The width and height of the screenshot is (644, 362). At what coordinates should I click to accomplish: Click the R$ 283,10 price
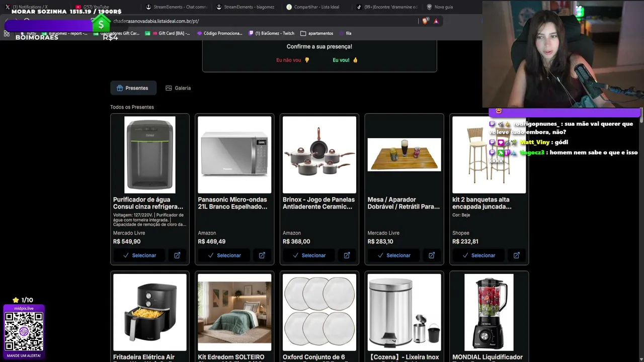(x=380, y=242)
